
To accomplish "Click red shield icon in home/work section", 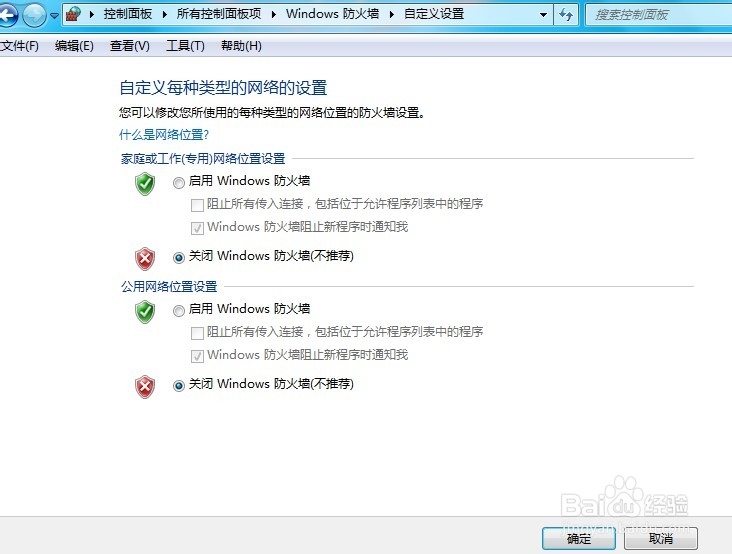I will pyautogui.click(x=145, y=259).
